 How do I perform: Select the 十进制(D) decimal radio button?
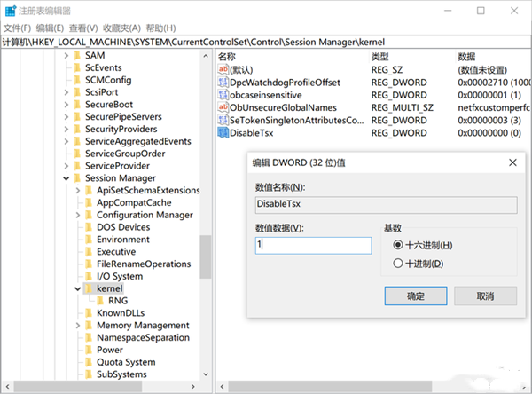click(x=398, y=264)
